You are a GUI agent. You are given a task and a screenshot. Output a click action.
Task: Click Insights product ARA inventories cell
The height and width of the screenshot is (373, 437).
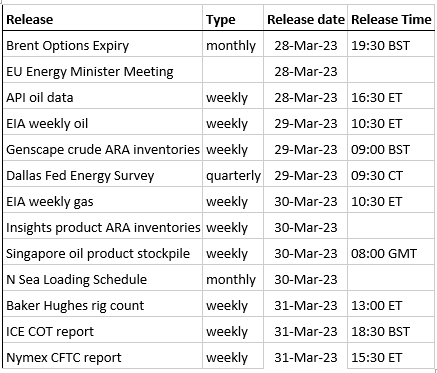click(x=103, y=227)
